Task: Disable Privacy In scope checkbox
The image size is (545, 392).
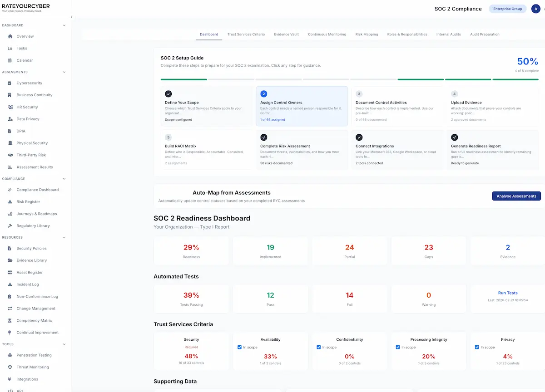Action: tap(477, 347)
